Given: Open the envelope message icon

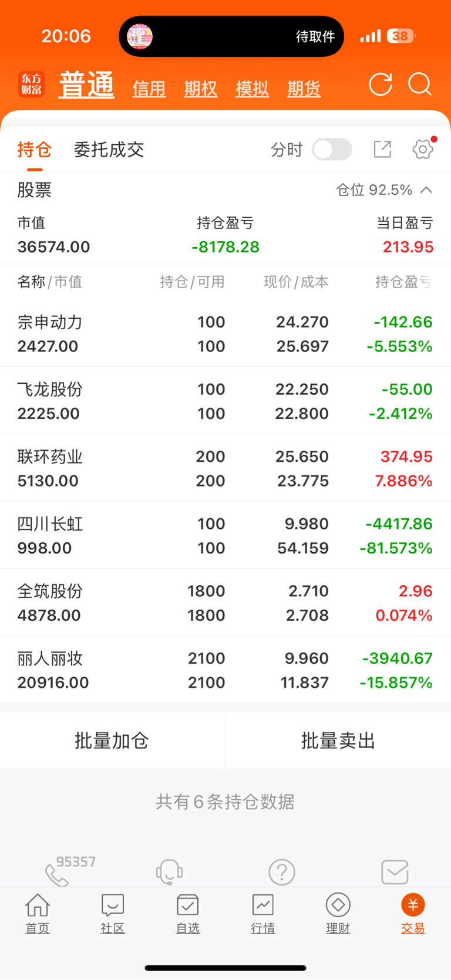Looking at the screenshot, I should (x=395, y=872).
